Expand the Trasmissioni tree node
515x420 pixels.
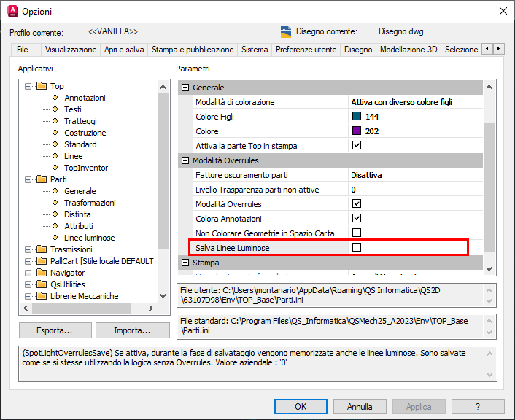pyautogui.click(x=28, y=249)
